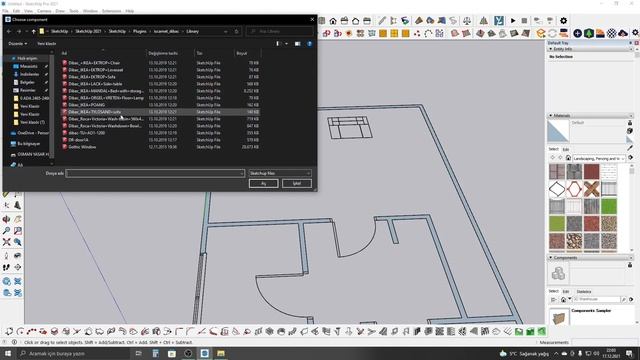The width and height of the screenshot is (640, 360).
Task: Open Task View on the taskbar
Action: pos(138,353)
